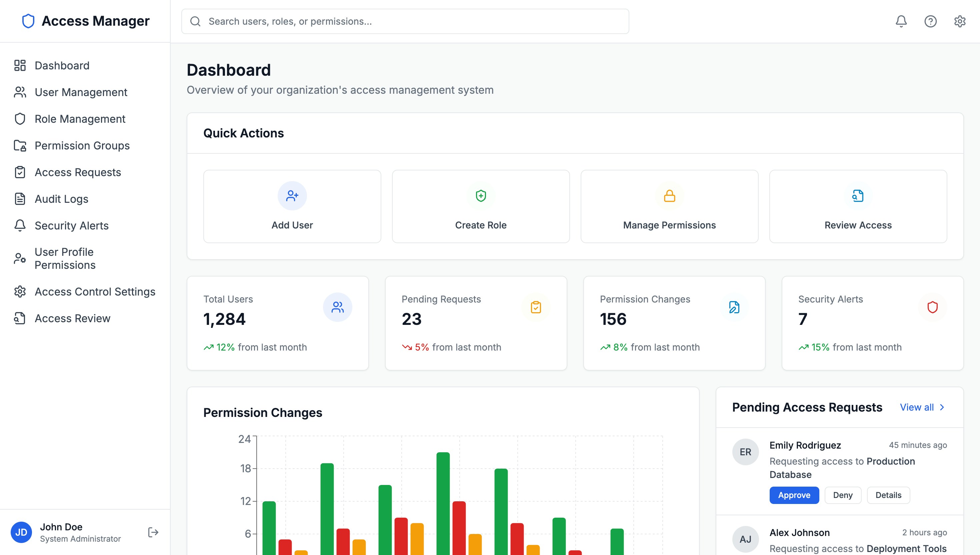Viewport: 980px width, 555px height.
Task: Focus the search users, roles field
Action: point(405,21)
